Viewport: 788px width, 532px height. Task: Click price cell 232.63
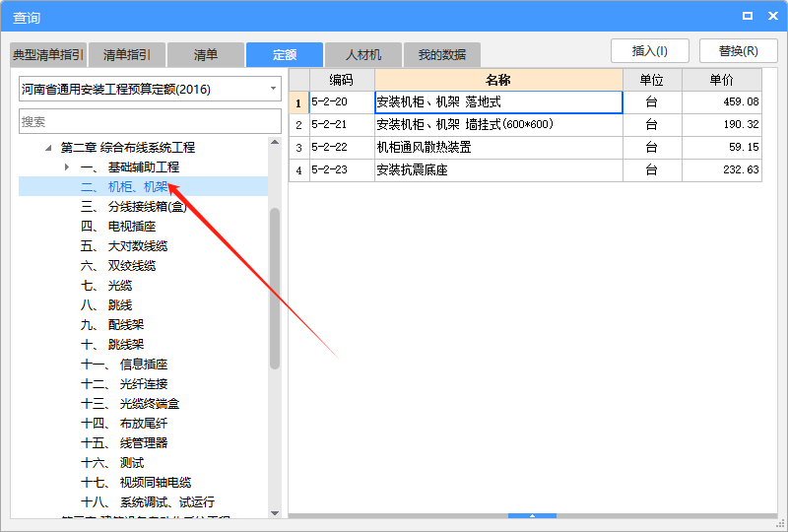(x=722, y=170)
